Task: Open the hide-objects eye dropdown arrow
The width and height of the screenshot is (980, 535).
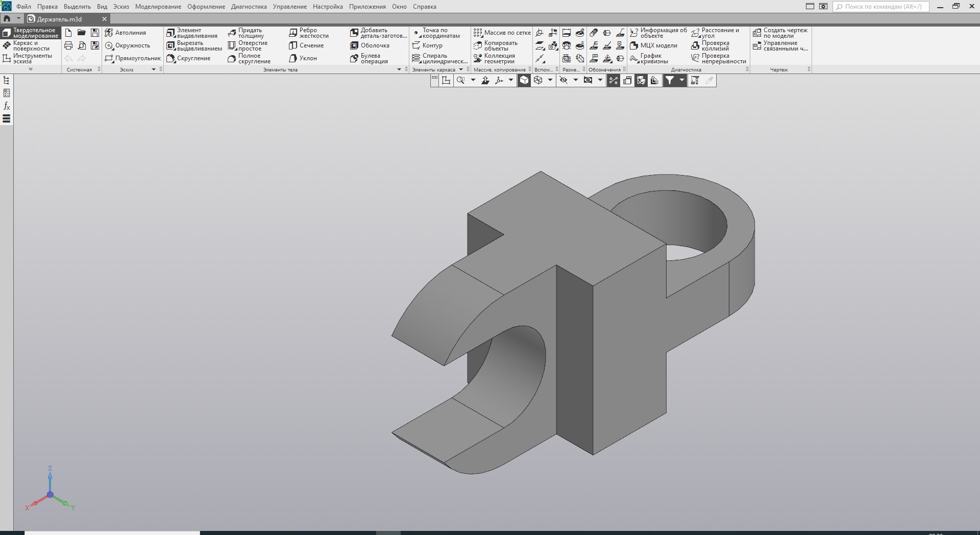Action: point(575,80)
